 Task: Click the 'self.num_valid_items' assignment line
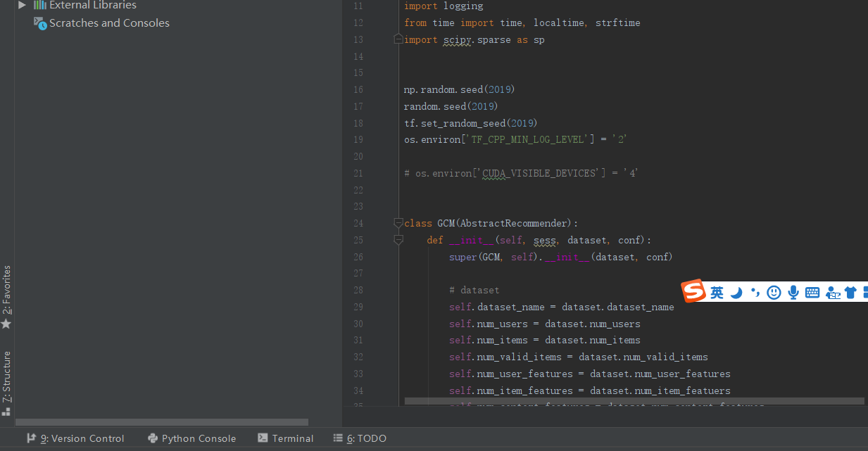pyautogui.click(x=578, y=357)
